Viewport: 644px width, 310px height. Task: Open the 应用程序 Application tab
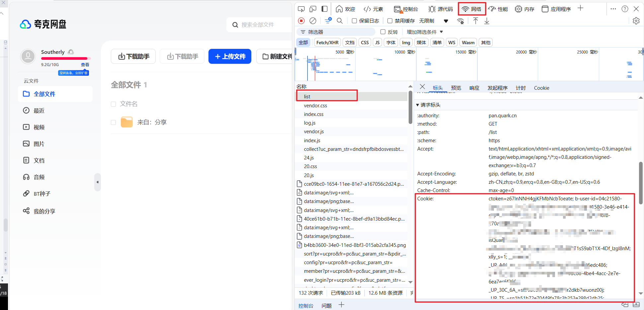pyautogui.click(x=556, y=9)
